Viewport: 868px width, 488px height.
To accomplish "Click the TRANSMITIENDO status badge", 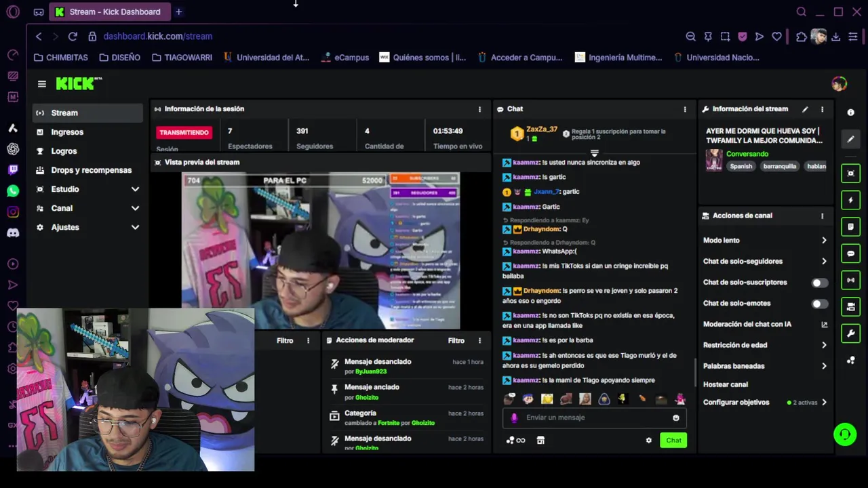I will pyautogui.click(x=184, y=133).
